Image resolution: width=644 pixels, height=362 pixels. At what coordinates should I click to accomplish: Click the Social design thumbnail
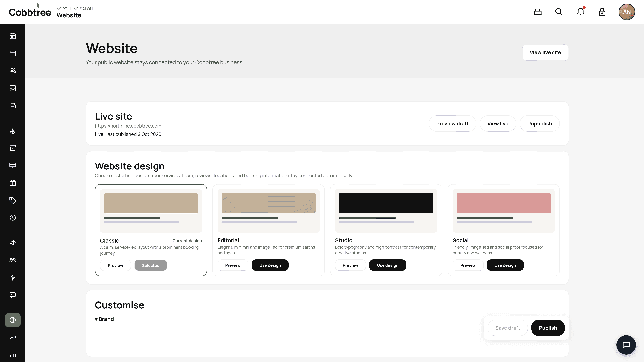(x=503, y=211)
